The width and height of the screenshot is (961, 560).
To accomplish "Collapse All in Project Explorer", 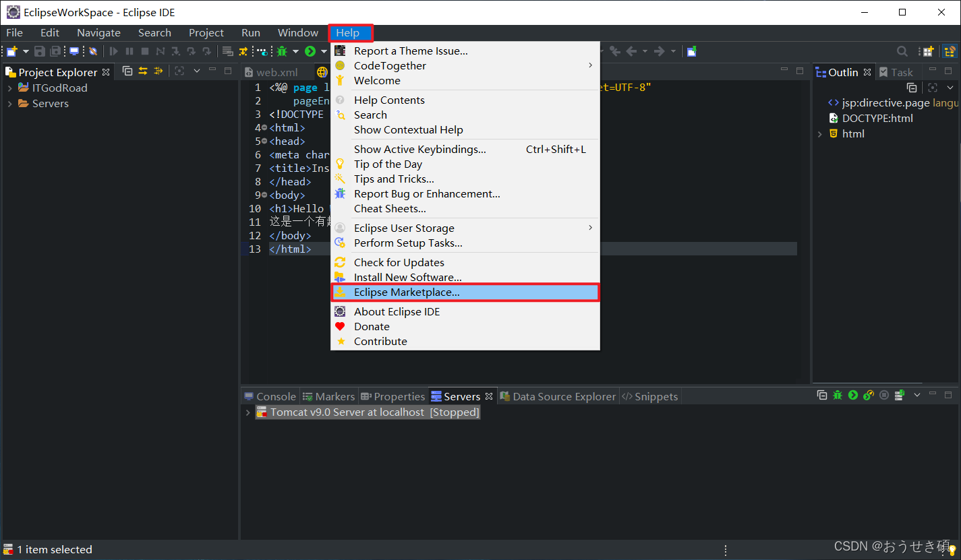I will (127, 71).
